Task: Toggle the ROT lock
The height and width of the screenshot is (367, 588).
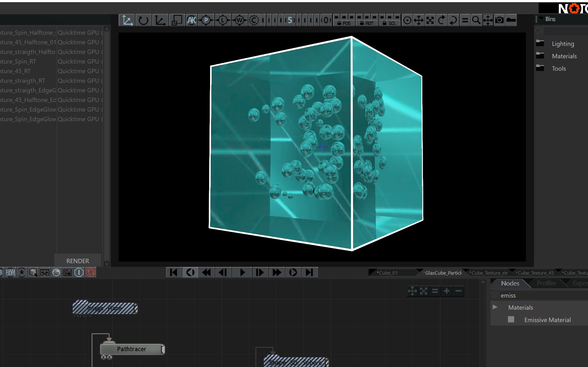Action: 367,20
